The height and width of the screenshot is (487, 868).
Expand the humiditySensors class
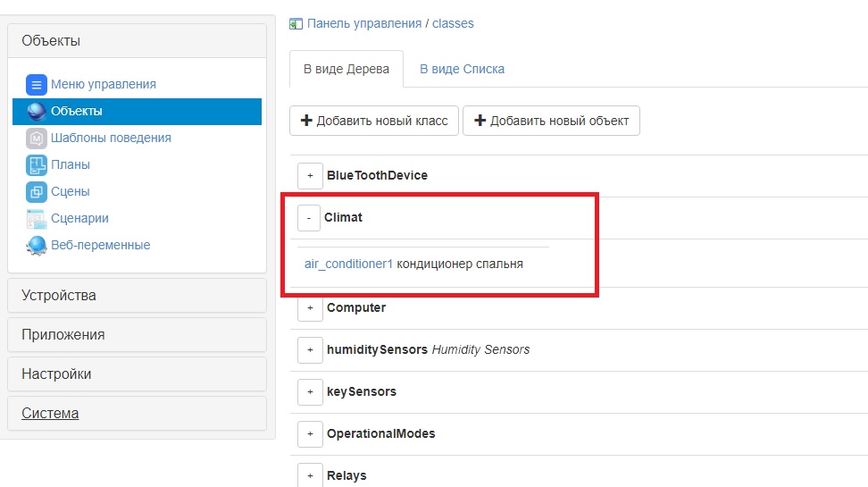pos(310,350)
